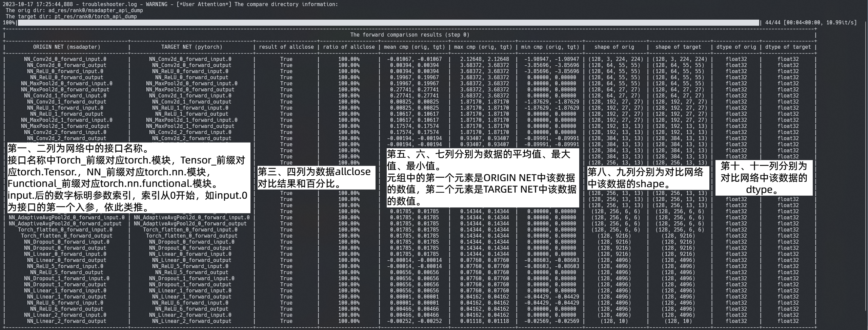Select the max value "0.01118, 0.01118"

485,321
